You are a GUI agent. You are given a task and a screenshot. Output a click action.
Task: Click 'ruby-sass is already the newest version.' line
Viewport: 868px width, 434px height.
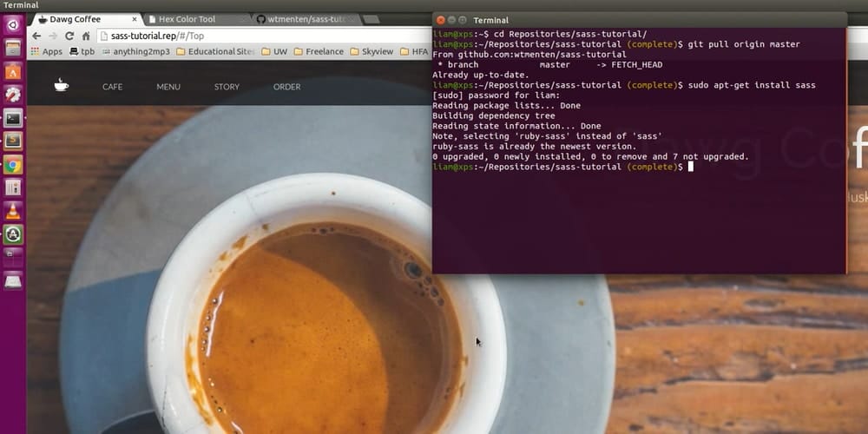click(x=534, y=147)
